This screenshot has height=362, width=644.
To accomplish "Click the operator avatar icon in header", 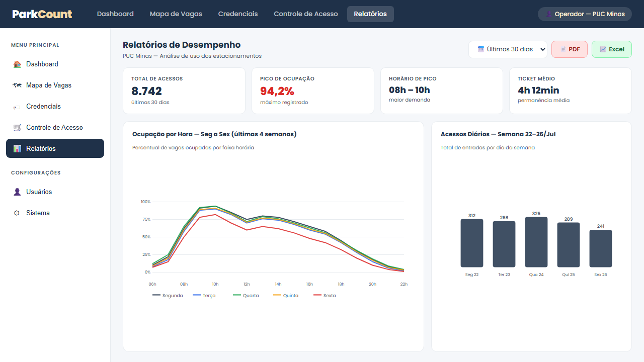I will click(549, 14).
